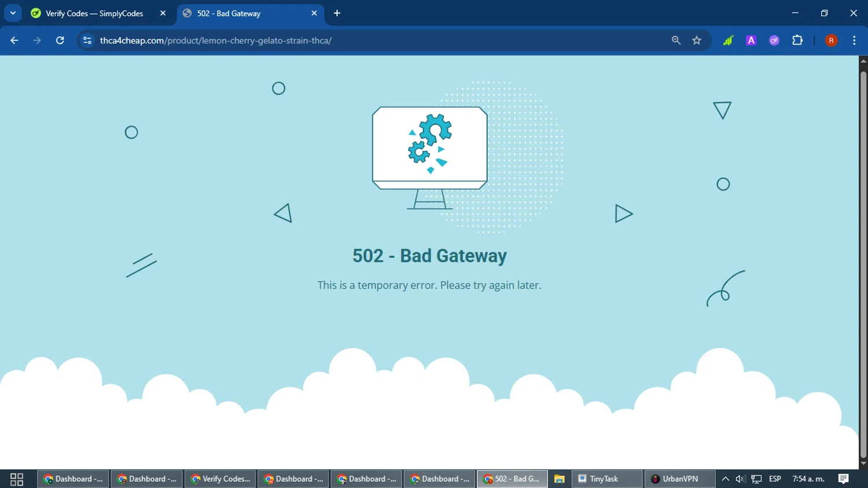Restore down the Chrome window

coord(825,13)
